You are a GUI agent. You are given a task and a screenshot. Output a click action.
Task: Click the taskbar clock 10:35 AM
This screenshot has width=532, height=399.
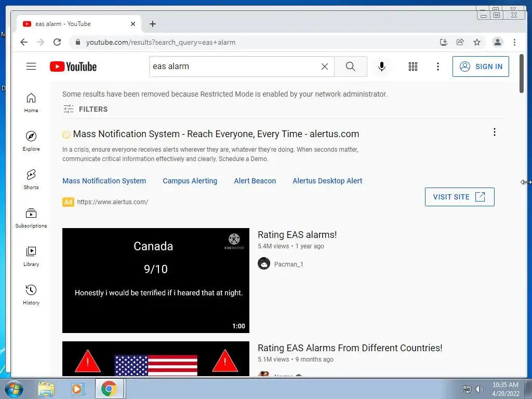(x=505, y=385)
